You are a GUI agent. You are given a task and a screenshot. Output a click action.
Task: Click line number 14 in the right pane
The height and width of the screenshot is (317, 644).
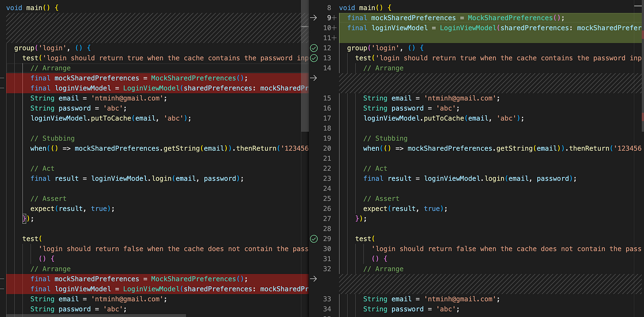click(327, 68)
